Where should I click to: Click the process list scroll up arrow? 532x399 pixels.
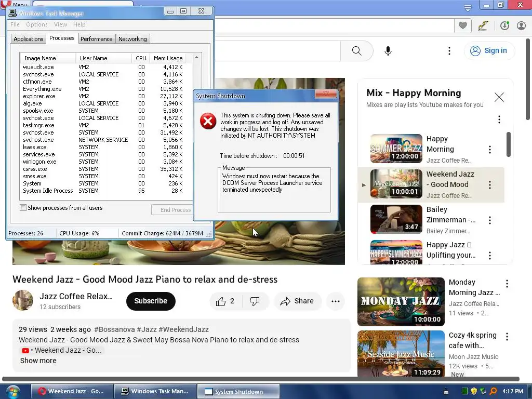[x=197, y=58]
